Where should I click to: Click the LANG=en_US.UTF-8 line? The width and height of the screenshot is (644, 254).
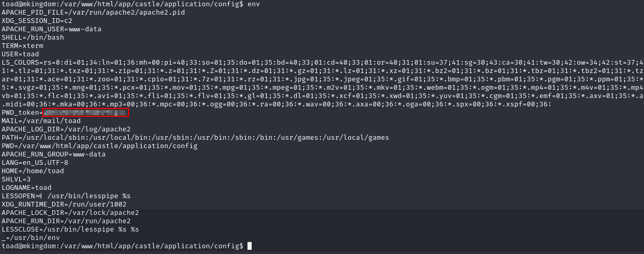point(35,163)
